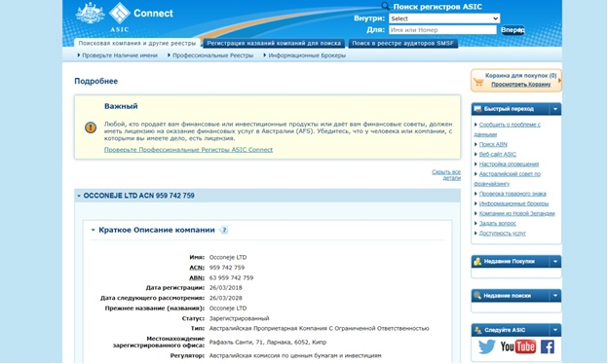The image size is (608, 364).
Task: Click the Недавние Покупки panel icon
Action: [477, 262]
